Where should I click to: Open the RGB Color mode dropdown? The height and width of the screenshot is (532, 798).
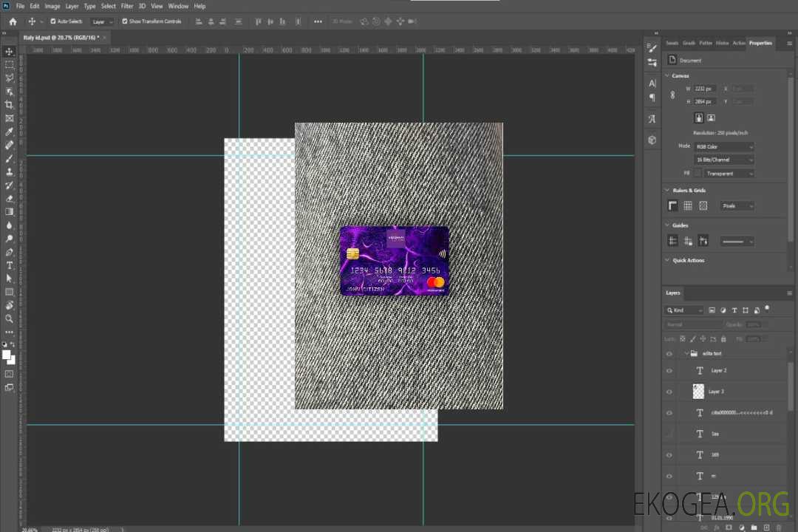point(723,147)
